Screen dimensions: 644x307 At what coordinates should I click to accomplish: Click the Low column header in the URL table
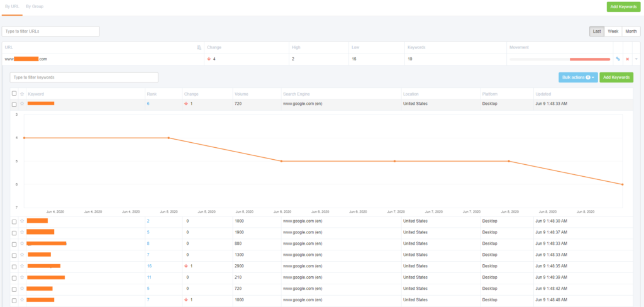click(x=355, y=48)
